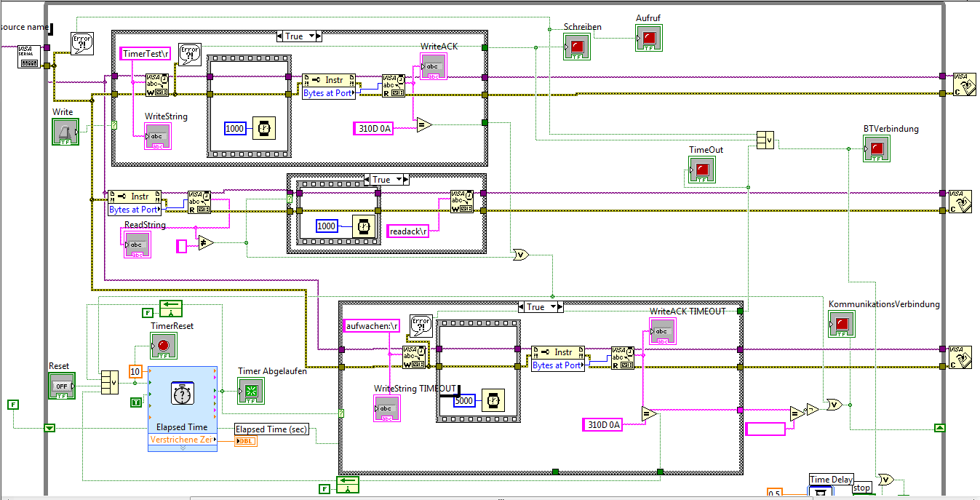This screenshot has width=980, height=500.
Task: Select the Timer Abgelaufen indicator terminal
Action: [x=251, y=392]
